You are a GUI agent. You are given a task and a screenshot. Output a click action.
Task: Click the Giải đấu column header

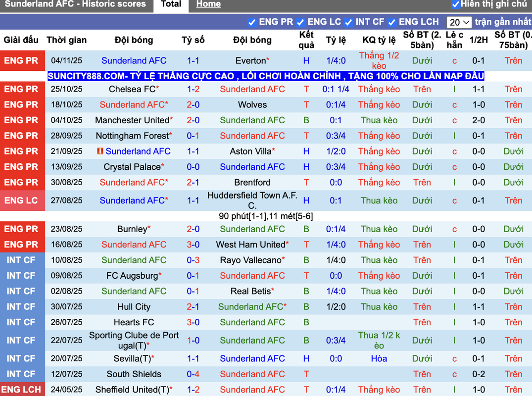21,40
